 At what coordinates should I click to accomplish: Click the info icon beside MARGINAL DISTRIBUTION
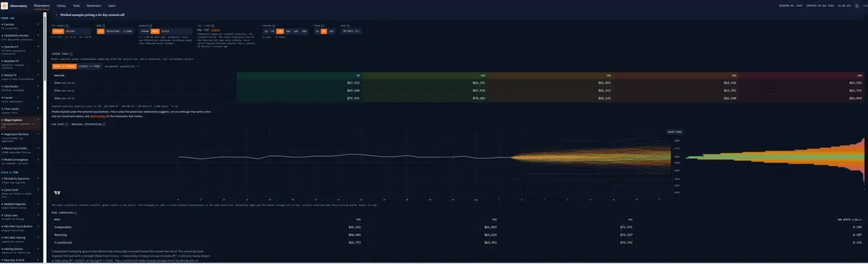tap(104, 124)
